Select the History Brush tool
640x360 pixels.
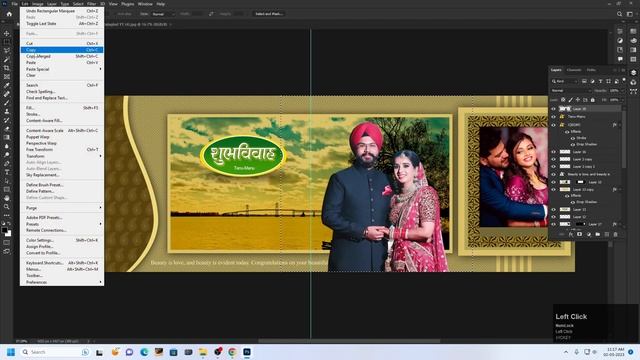(x=7, y=120)
